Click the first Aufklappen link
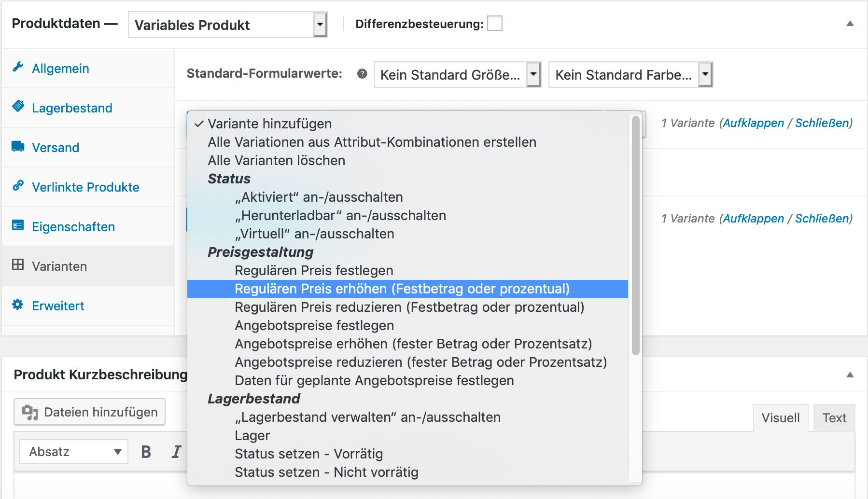 (753, 123)
